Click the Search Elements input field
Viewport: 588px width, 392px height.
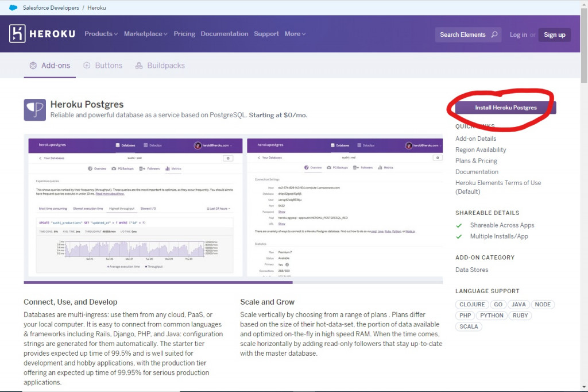(468, 34)
